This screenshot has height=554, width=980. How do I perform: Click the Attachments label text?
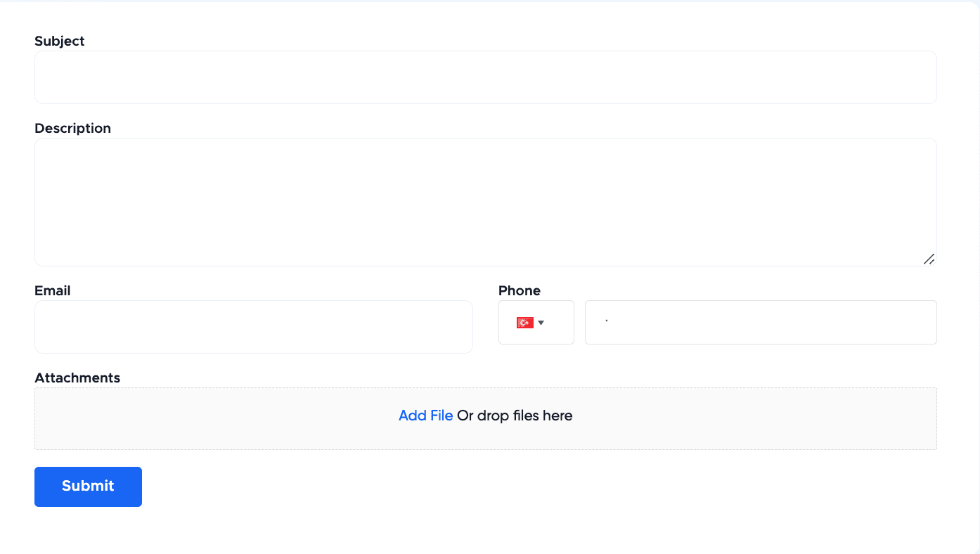77,378
